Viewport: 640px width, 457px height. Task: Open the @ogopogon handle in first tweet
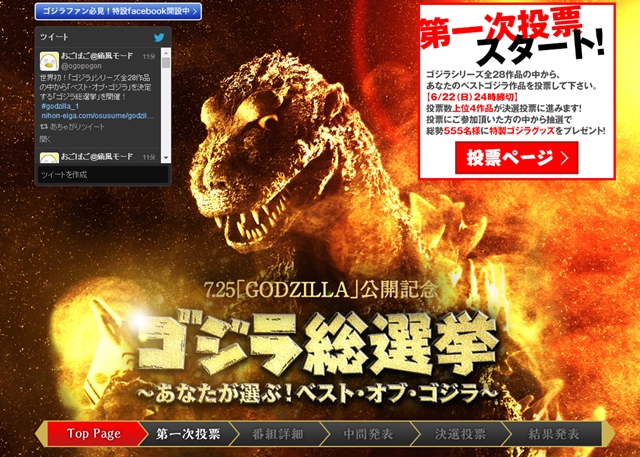(81, 66)
